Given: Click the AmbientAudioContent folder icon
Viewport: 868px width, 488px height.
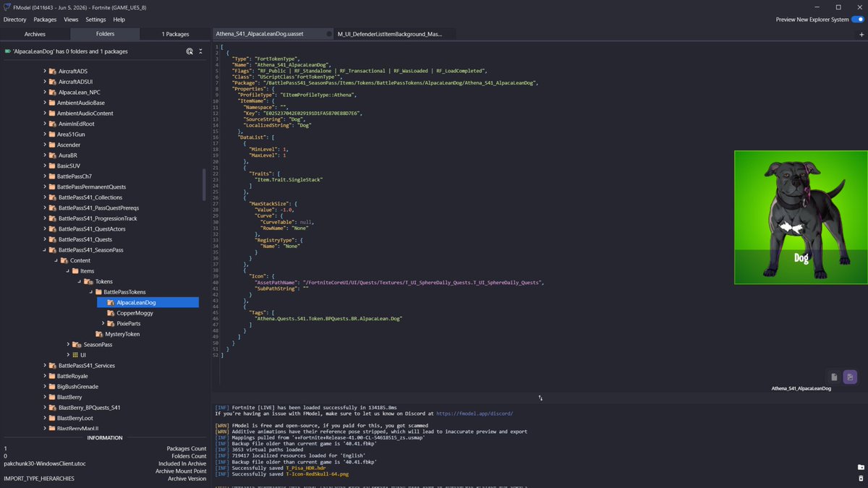Looking at the screenshot, I should [51, 114].
